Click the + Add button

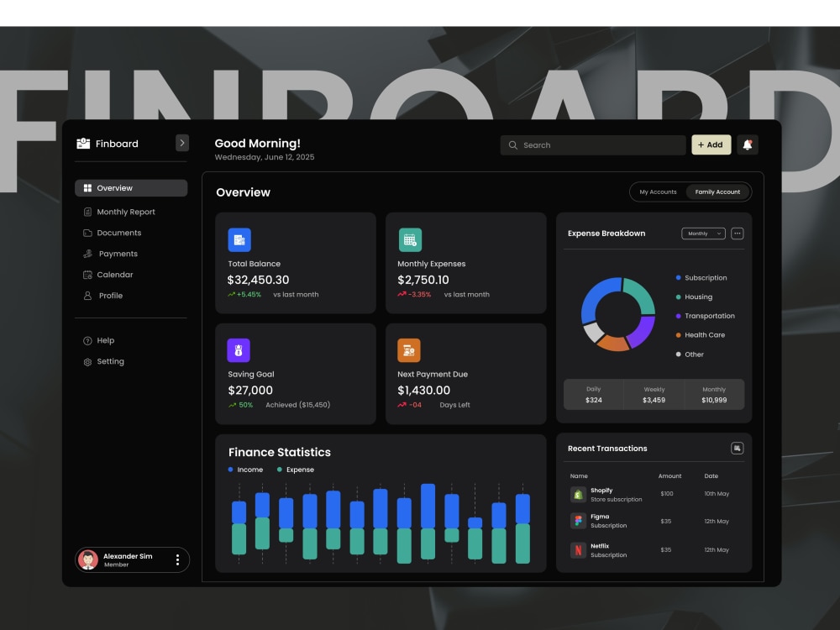click(x=711, y=144)
